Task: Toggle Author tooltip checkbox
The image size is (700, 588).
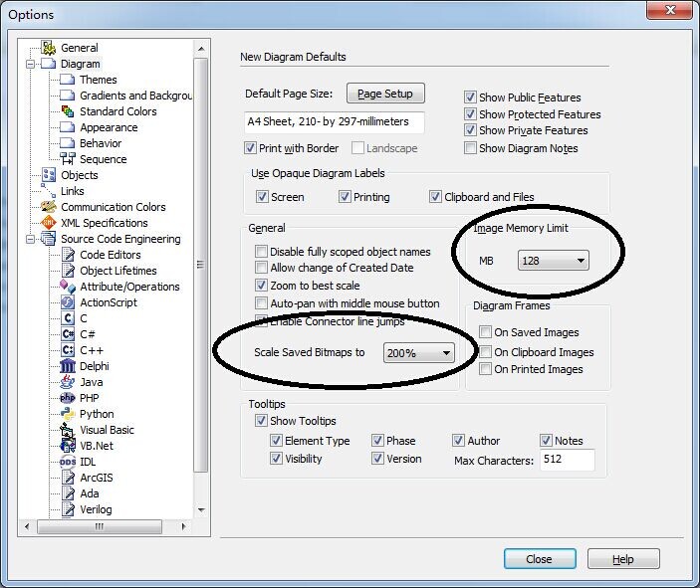Action: (x=458, y=441)
